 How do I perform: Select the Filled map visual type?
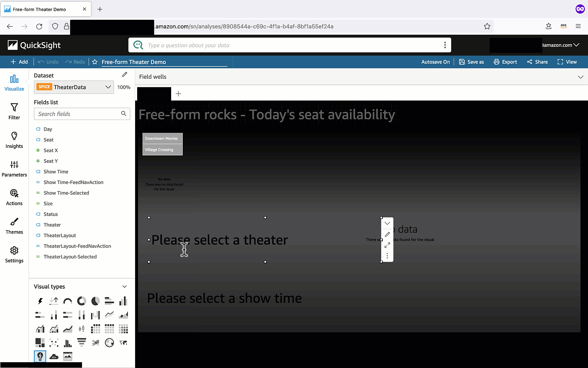123,342
